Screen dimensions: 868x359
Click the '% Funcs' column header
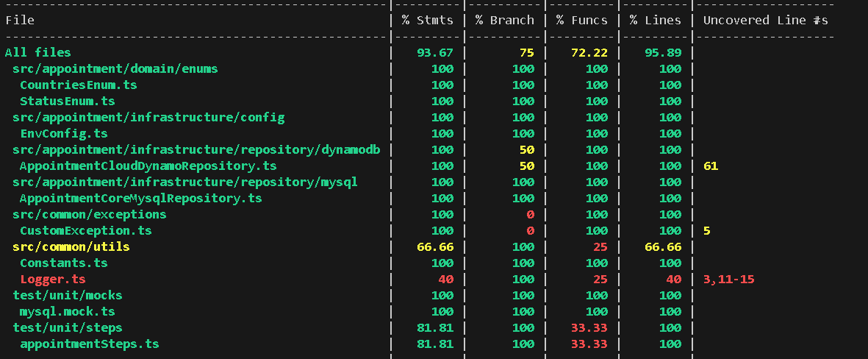(582, 21)
